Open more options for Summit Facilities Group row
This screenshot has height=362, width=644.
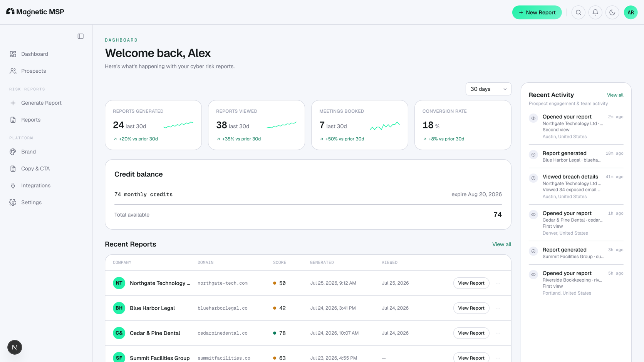pyautogui.click(x=498, y=358)
